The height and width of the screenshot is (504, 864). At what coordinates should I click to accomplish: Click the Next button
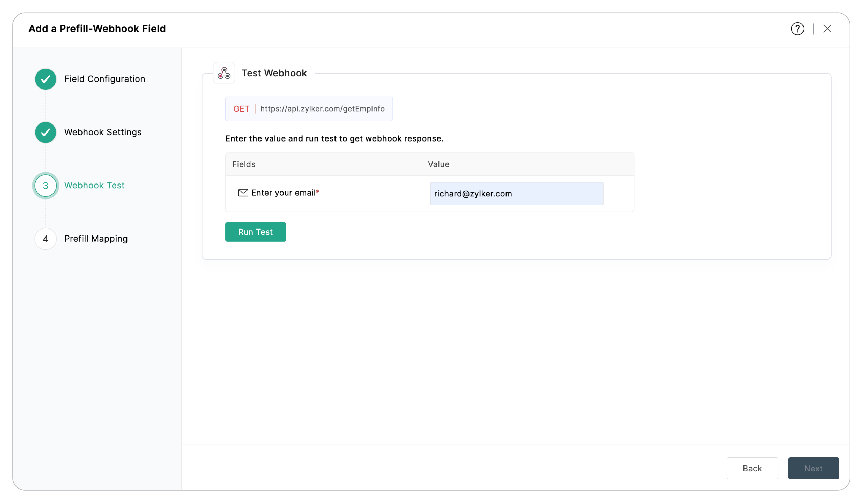(x=813, y=468)
